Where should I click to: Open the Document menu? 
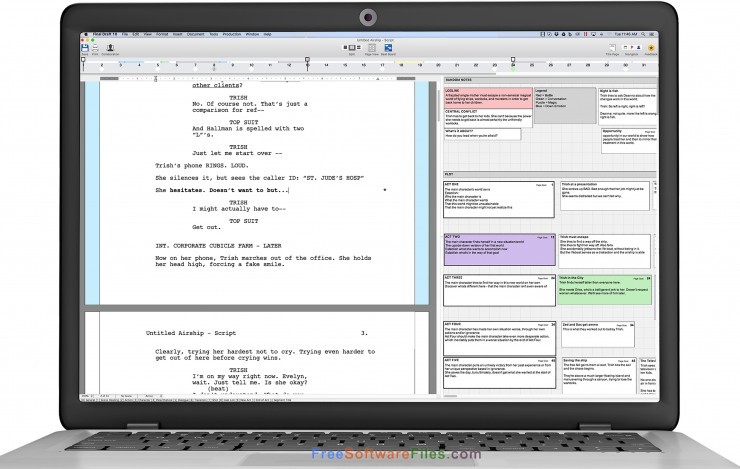(x=195, y=34)
